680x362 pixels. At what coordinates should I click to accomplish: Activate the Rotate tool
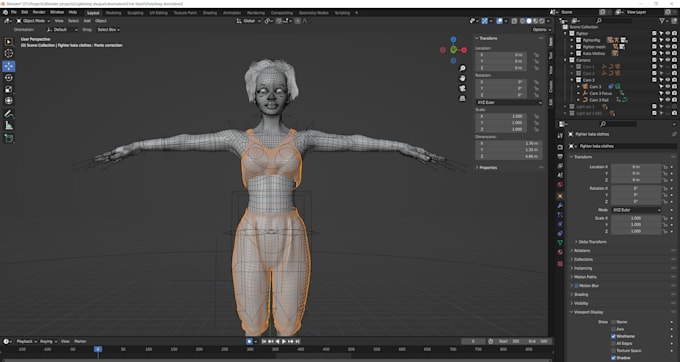pyautogui.click(x=9, y=78)
